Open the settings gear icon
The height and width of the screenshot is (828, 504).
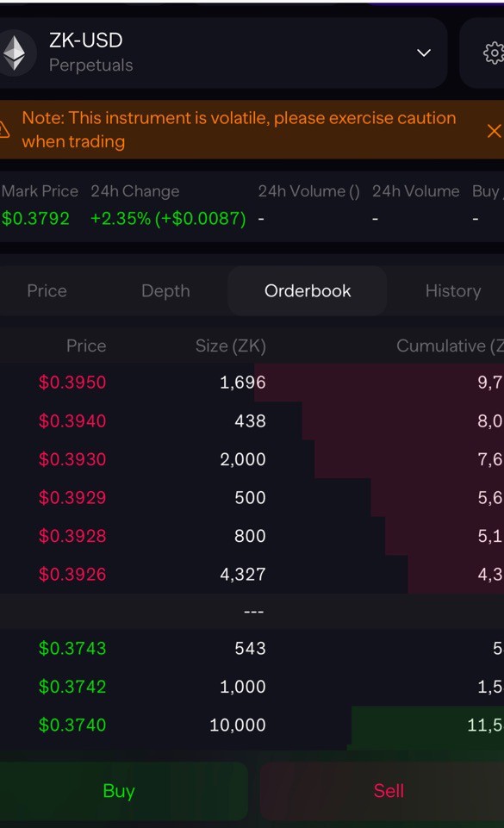[493, 53]
